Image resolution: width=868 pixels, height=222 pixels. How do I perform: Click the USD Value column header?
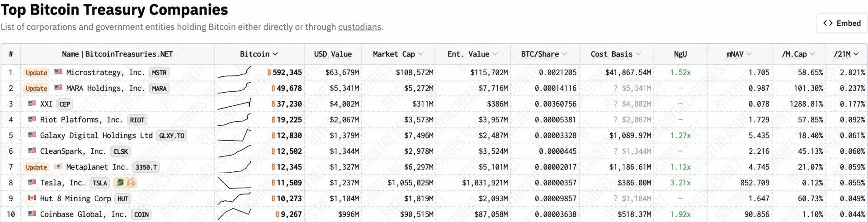pos(333,54)
